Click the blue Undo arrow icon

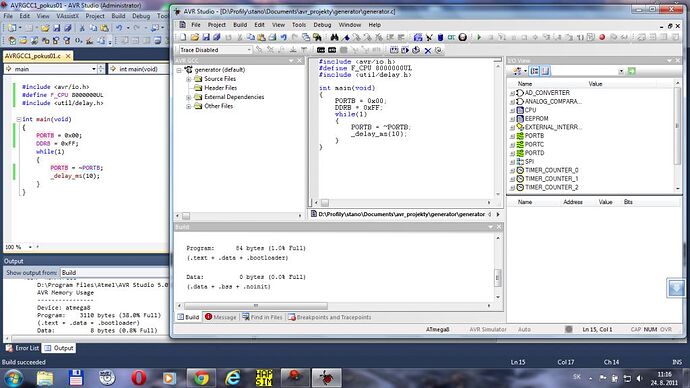point(284,37)
